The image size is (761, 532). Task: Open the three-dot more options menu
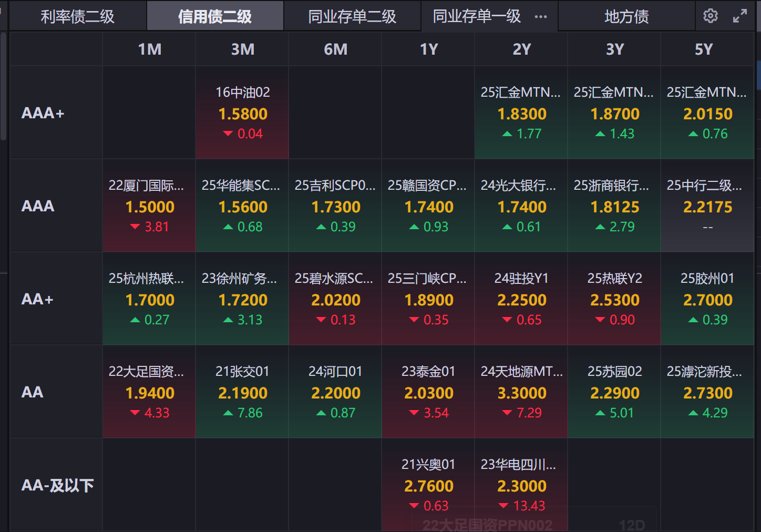pyautogui.click(x=541, y=17)
